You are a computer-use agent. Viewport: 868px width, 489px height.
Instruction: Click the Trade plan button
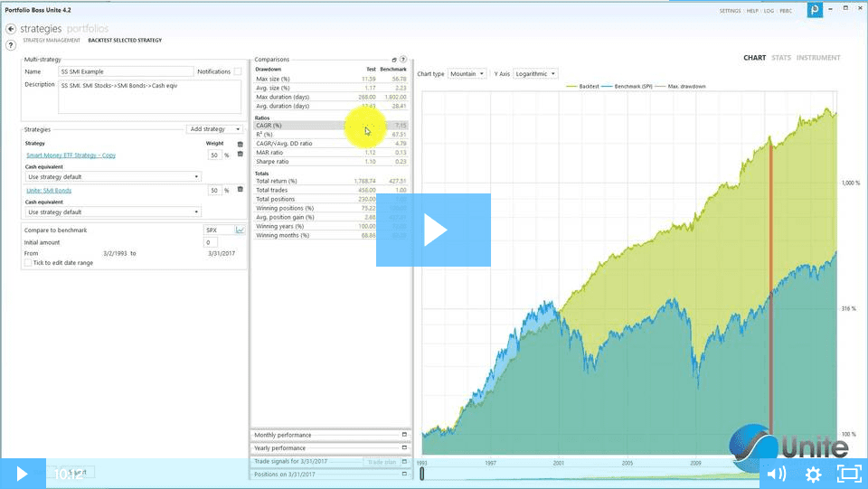point(382,462)
